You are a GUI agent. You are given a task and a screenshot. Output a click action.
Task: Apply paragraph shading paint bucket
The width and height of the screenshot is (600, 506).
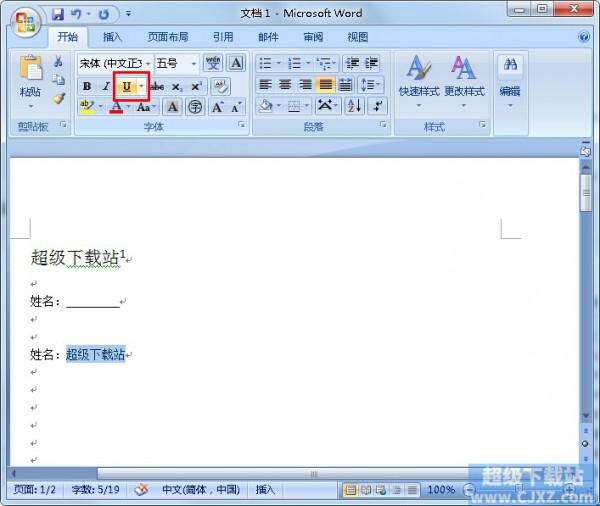266,106
